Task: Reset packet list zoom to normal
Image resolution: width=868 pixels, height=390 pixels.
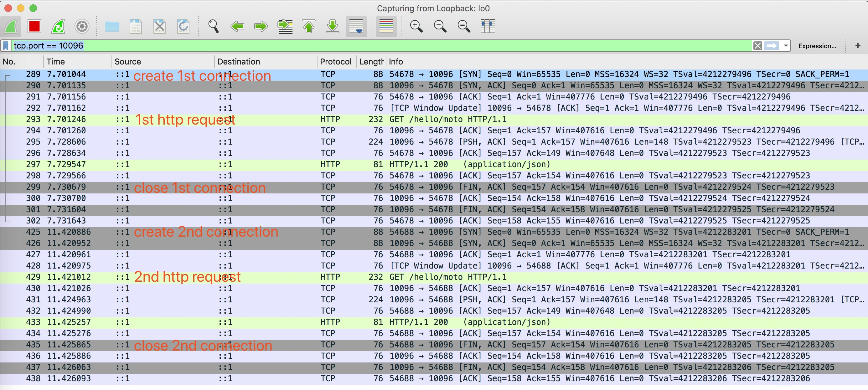Action: (464, 26)
